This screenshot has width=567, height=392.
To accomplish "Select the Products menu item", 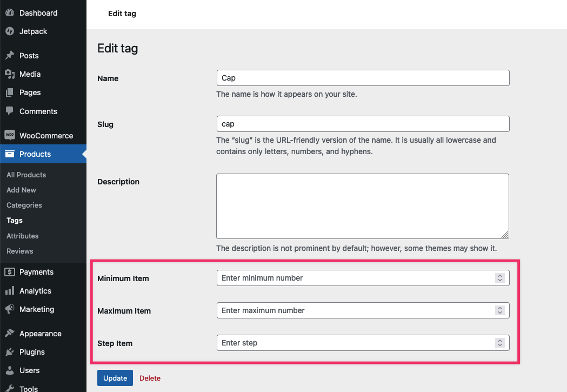I will click(x=43, y=154).
